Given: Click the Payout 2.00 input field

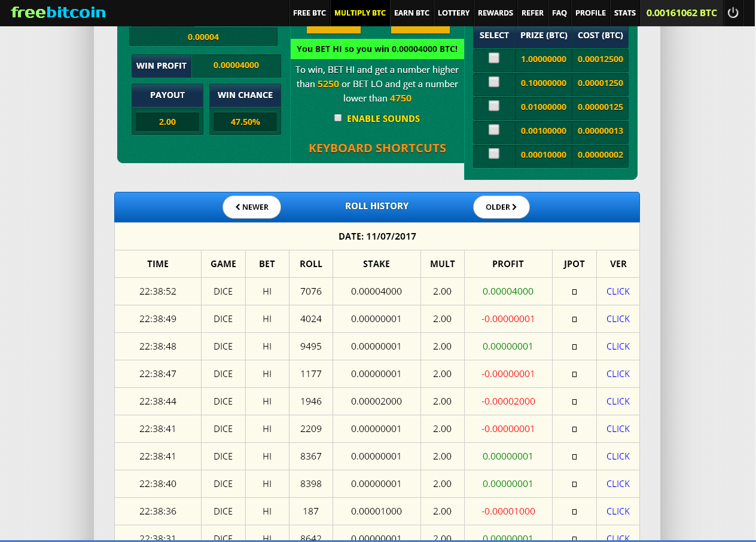Looking at the screenshot, I should (167, 122).
